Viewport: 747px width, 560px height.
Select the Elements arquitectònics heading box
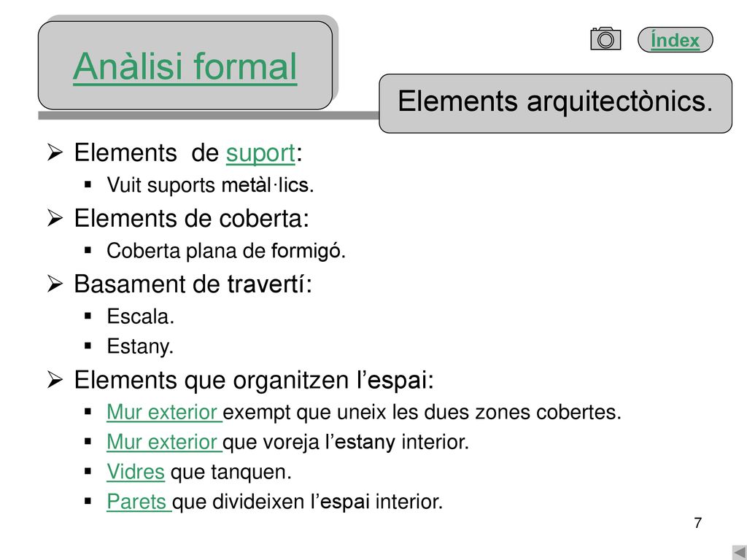pyautogui.click(x=555, y=104)
